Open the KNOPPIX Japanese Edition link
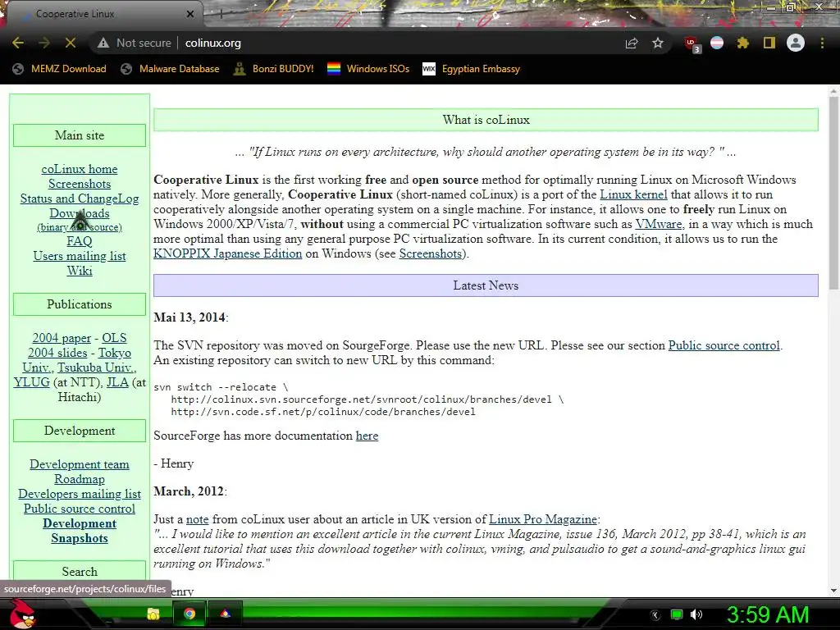 [228, 253]
